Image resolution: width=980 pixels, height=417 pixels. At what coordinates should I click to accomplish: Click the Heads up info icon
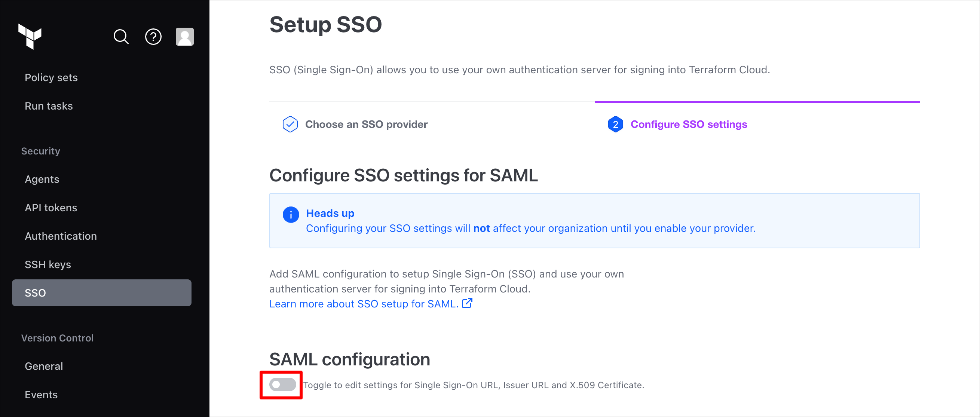(291, 215)
